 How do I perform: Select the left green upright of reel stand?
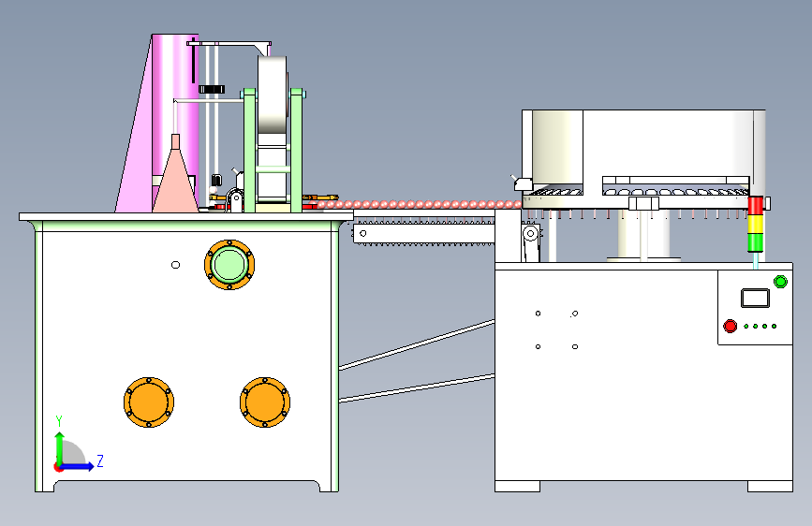click(250, 151)
